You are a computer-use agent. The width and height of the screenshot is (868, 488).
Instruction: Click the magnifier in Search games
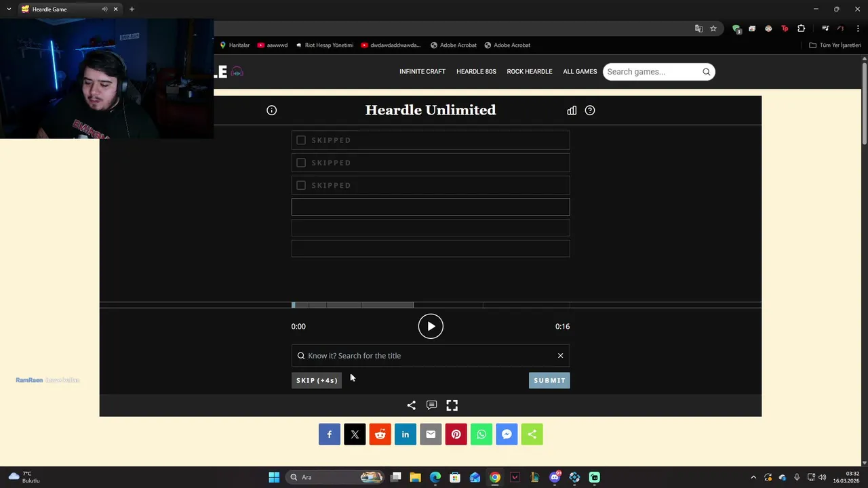coord(706,72)
